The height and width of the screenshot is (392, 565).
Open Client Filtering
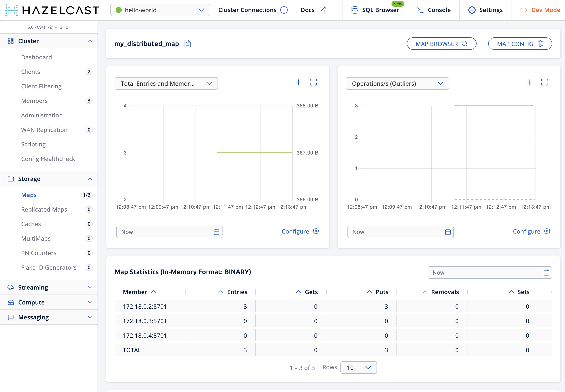pyautogui.click(x=41, y=86)
